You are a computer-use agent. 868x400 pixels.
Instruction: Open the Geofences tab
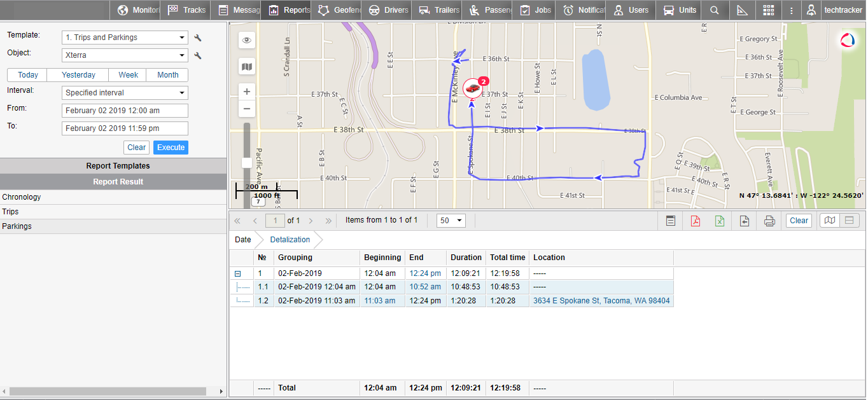pyautogui.click(x=336, y=10)
